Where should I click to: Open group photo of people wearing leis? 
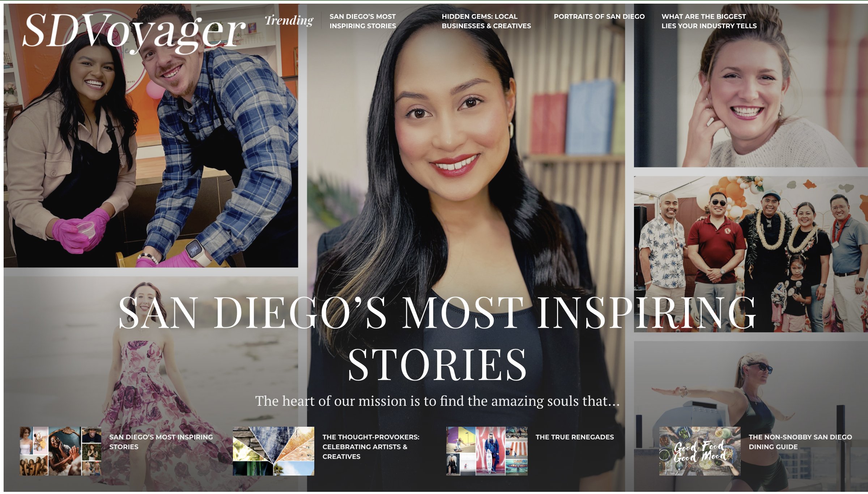pos(750,254)
